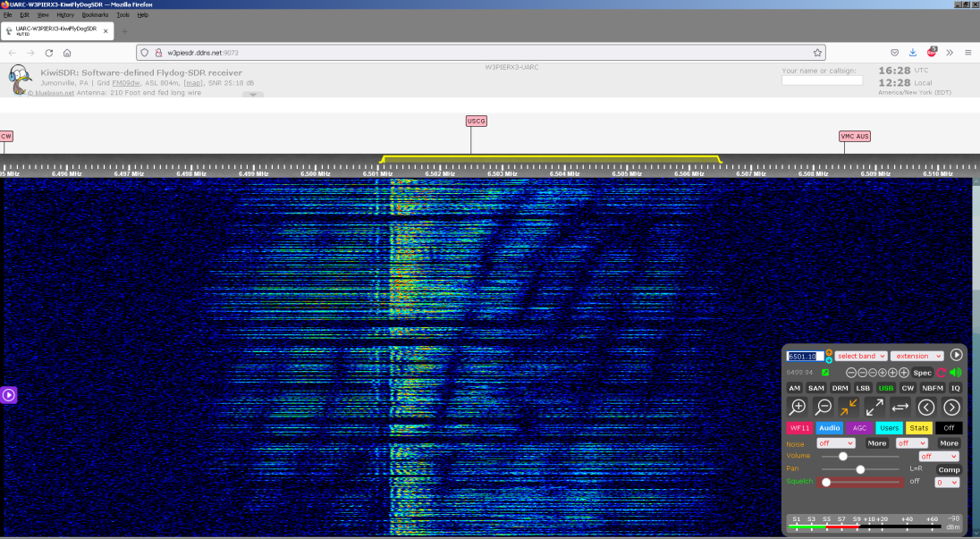
Task: Click the maximum zoom-out expand arrows icon
Action: click(x=874, y=408)
